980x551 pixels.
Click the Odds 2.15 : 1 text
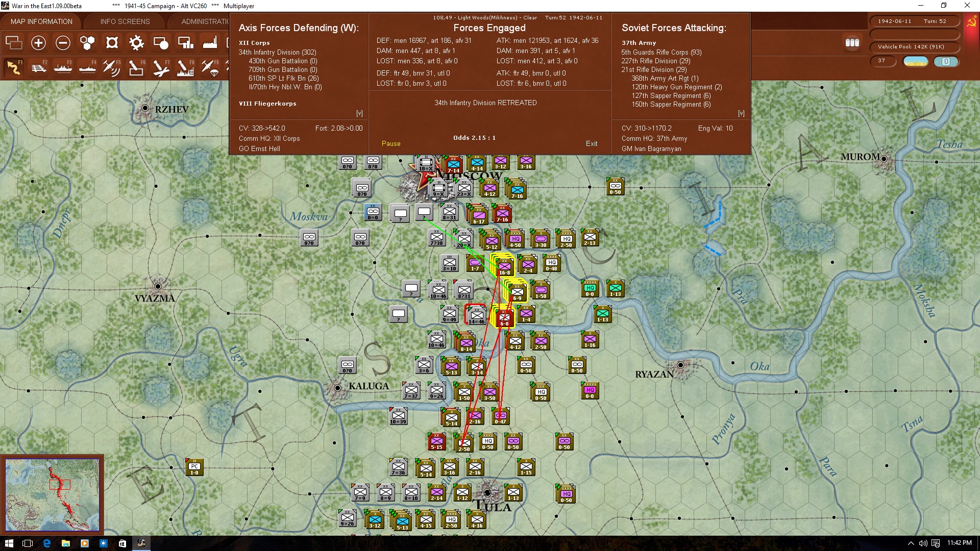click(474, 138)
